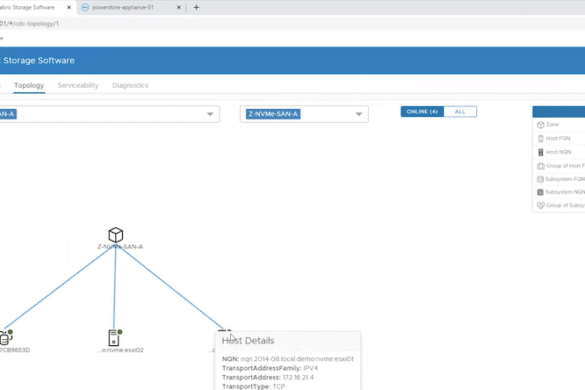Click the nvme:esxi02 node label
Screen dimensions: 585x390
(121, 350)
